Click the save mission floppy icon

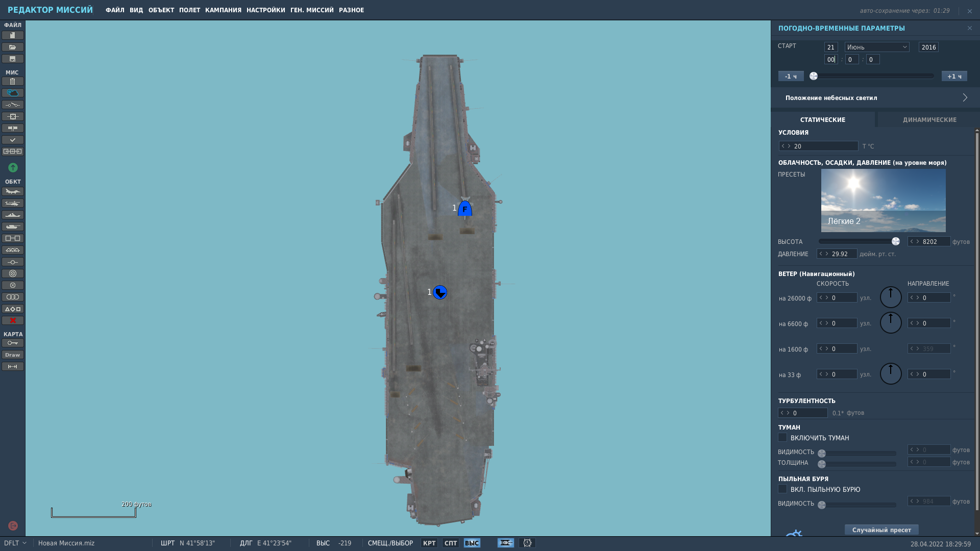pyautogui.click(x=13, y=59)
